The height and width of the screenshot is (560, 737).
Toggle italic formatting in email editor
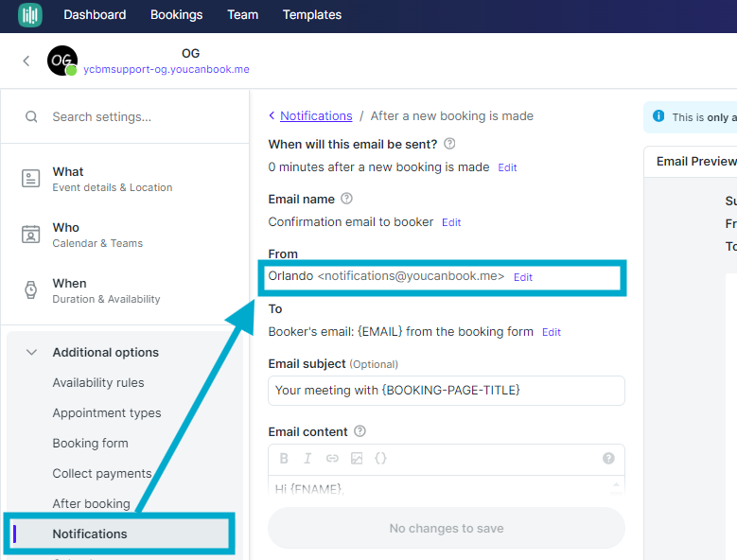[307, 459]
